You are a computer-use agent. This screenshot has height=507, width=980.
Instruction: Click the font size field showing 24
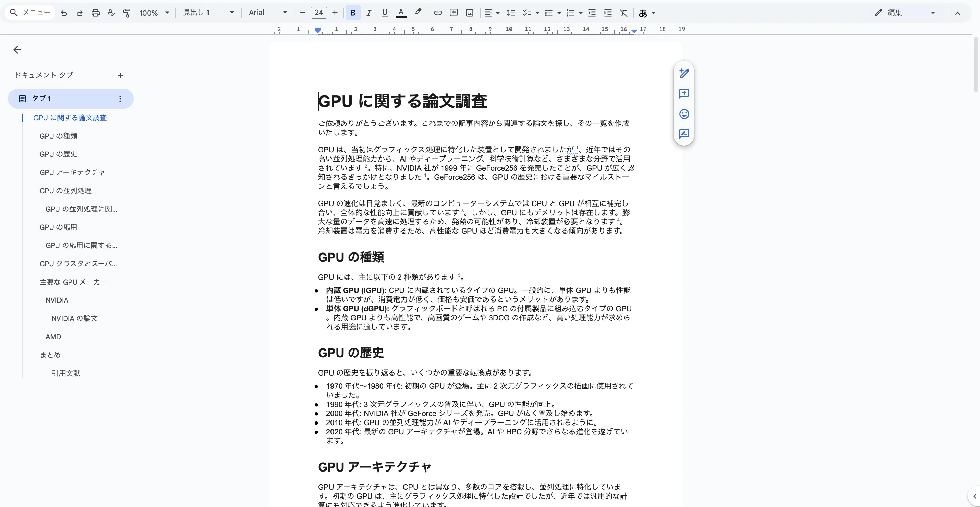(319, 13)
